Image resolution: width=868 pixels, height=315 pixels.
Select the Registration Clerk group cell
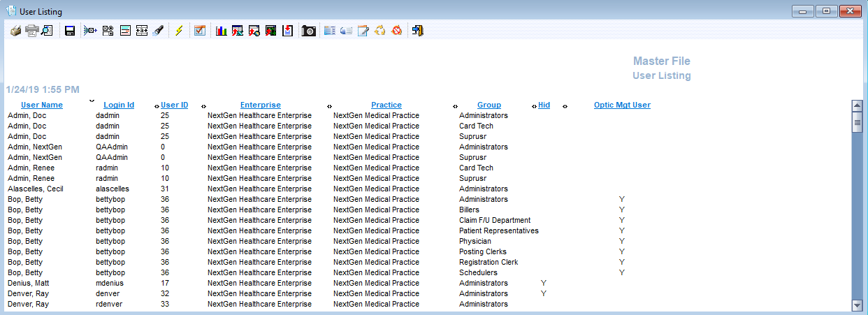[489, 262]
